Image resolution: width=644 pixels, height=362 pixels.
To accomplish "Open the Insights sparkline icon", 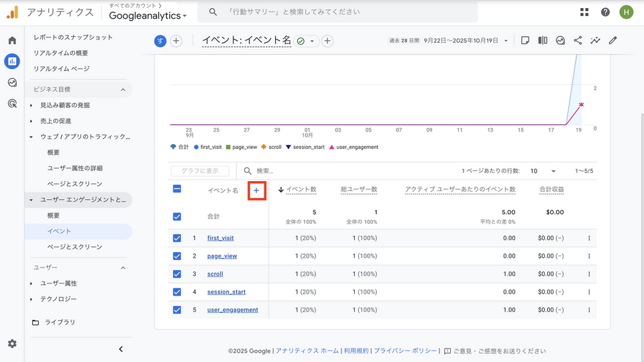I will pos(595,40).
